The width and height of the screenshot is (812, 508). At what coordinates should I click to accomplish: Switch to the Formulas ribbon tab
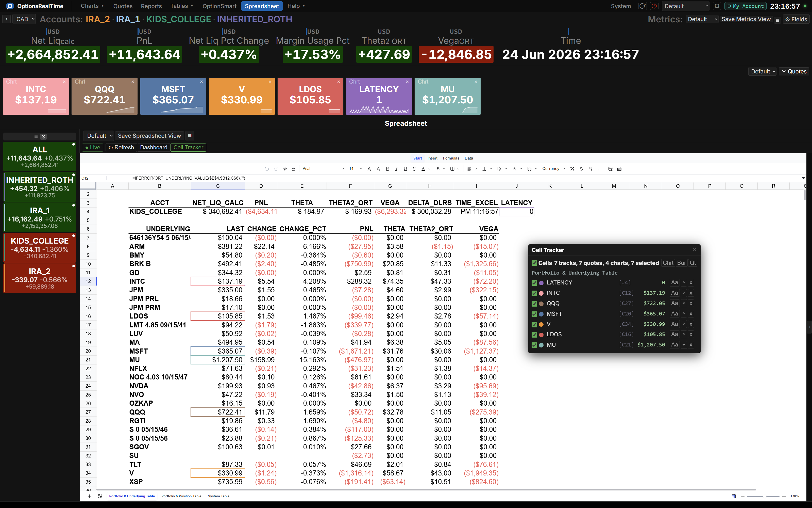click(x=451, y=158)
